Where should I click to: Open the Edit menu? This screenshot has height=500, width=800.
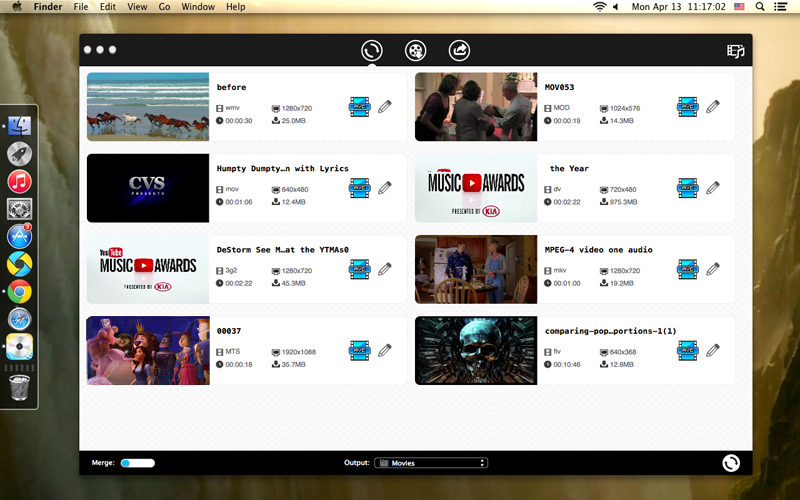coord(108,7)
